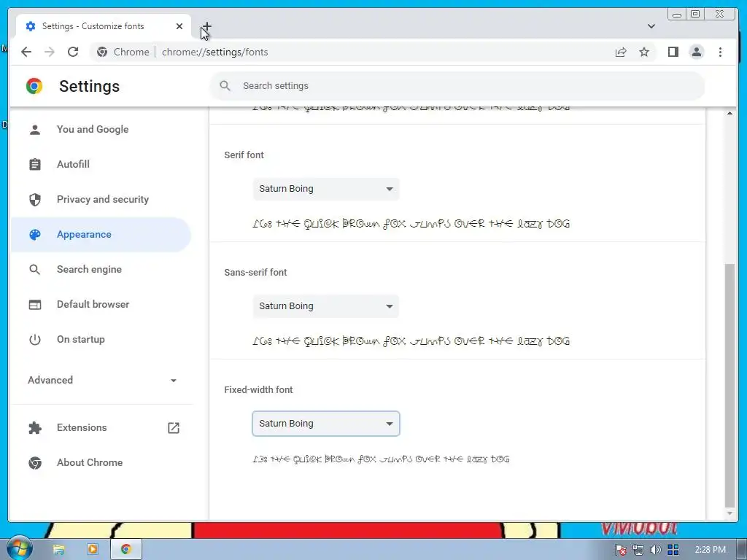Screen dimensions: 747x560
Task: Open File Explorer from the taskbar
Action: [58, 550]
